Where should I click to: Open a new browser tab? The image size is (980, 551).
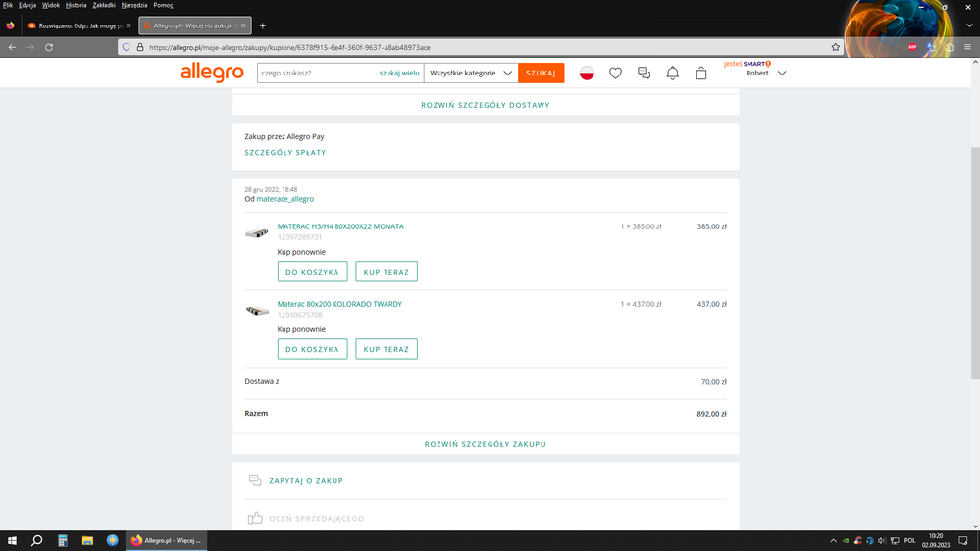(x=263, y=26)
